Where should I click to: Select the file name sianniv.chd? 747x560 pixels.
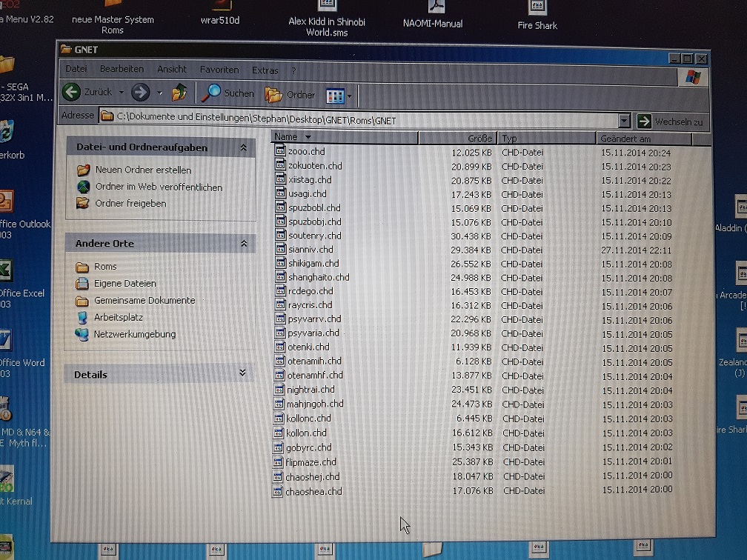pos(311,250)
